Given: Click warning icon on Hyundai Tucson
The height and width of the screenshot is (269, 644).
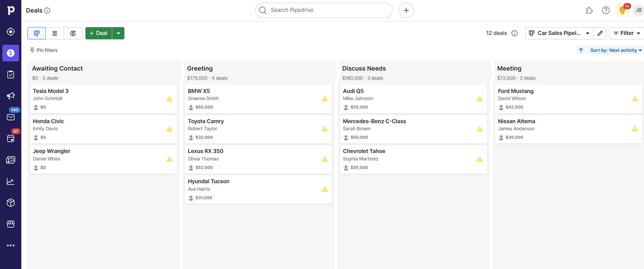Looking at the screenshot, I should (325, 189).
